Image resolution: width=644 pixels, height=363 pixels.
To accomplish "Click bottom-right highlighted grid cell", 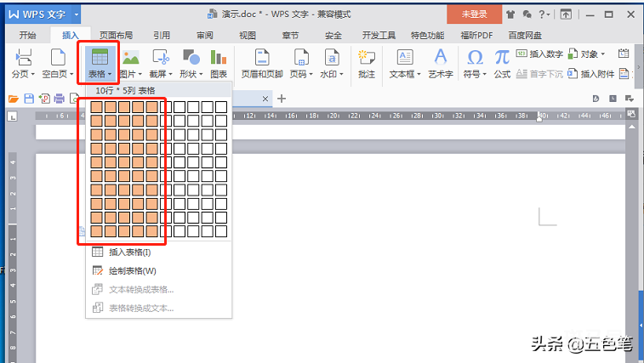I will point(152,231).
